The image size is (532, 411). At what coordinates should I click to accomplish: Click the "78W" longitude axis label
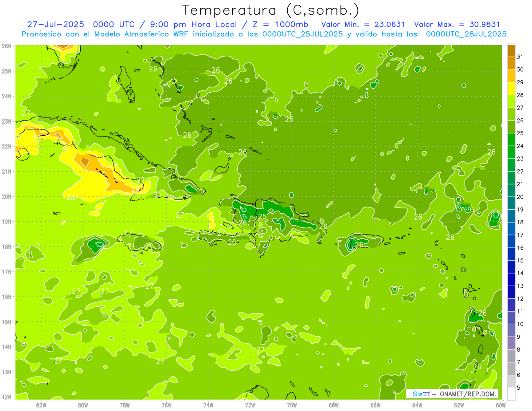click(x=125, y=404)
